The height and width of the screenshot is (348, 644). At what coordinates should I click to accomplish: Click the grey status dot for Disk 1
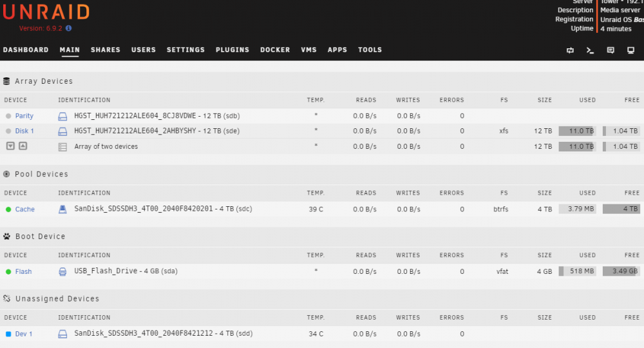click(8, 131)
